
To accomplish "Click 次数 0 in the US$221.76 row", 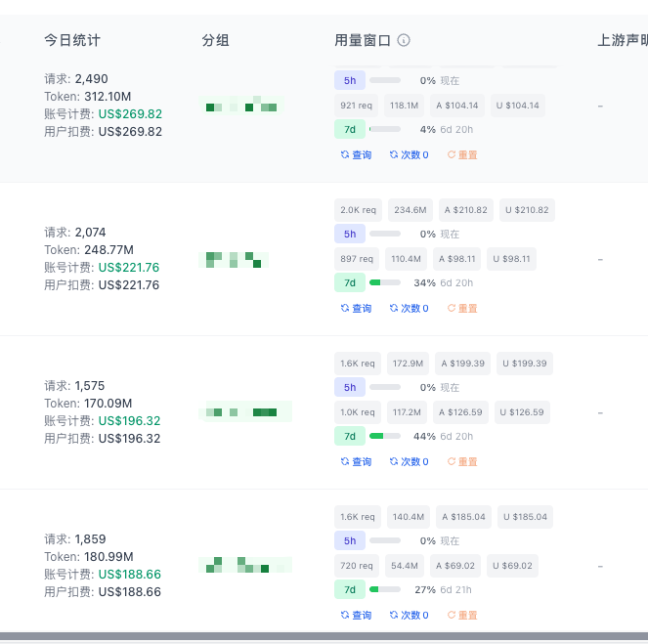I will pos(409,308).
